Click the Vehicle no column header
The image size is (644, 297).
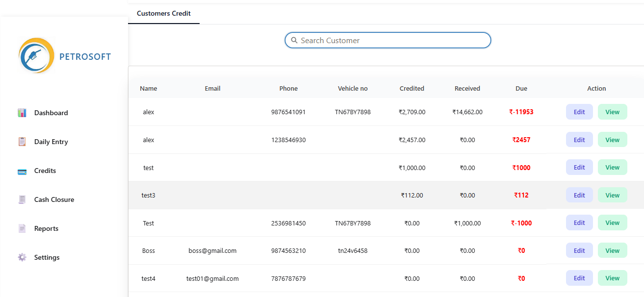353,89
